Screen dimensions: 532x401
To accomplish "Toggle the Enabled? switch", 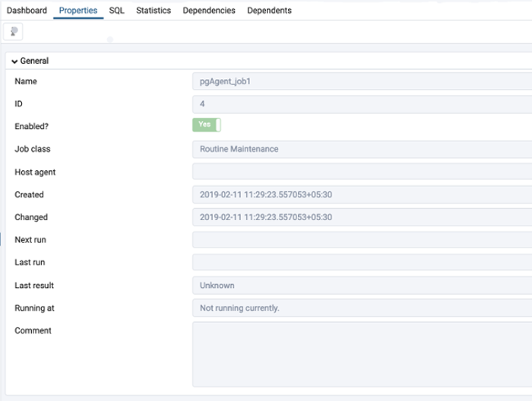I will point(207,125).
